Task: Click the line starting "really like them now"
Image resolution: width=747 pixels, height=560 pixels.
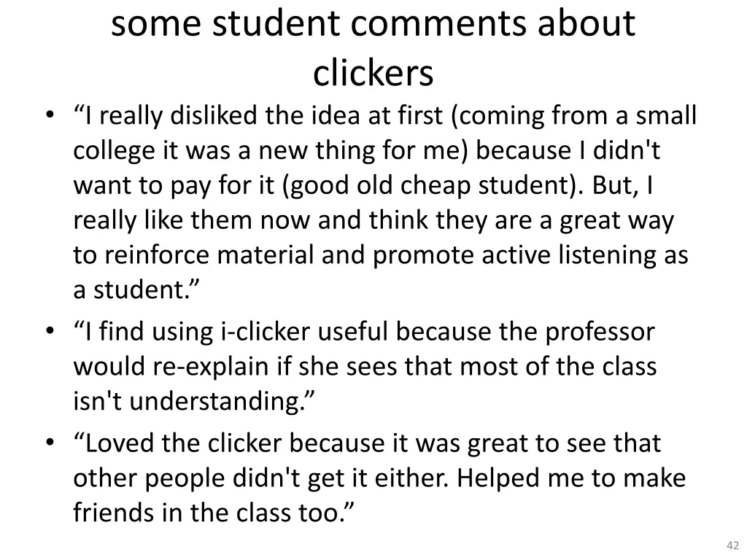Action: pyautogui.click(x=373, y=221)
